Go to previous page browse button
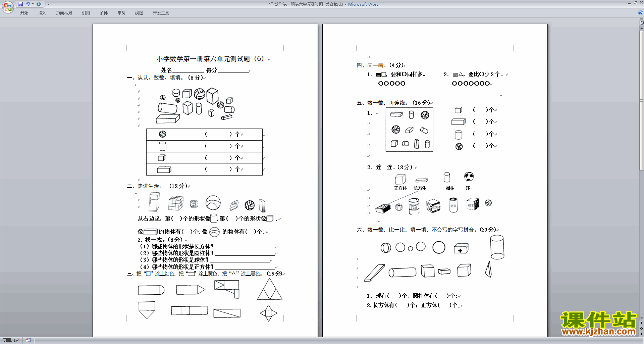Viewport: 644px width, 344px height. (x=642, y=324)
